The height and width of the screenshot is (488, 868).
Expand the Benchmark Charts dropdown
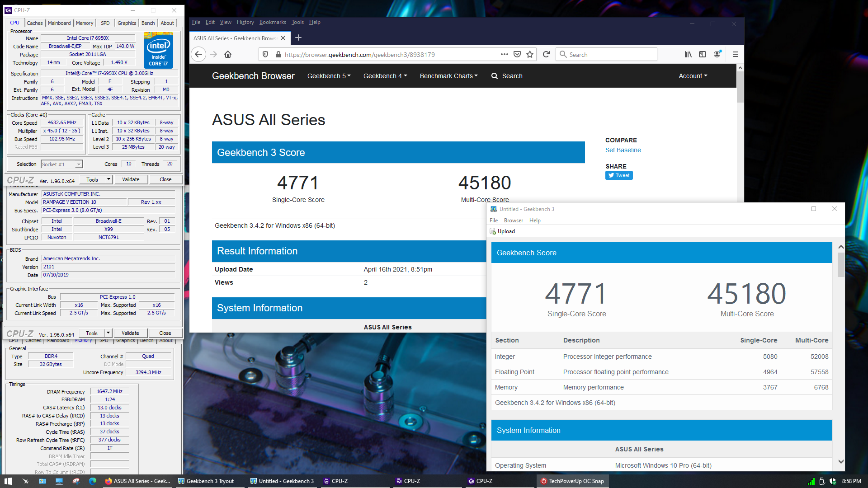pyautogui.click(x=448, y=76)
